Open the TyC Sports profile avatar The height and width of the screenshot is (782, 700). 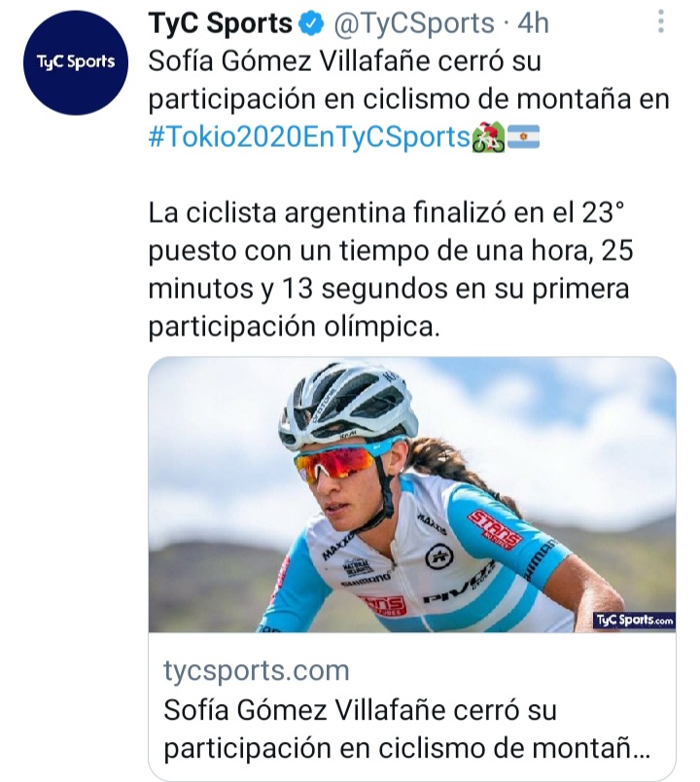69,64
